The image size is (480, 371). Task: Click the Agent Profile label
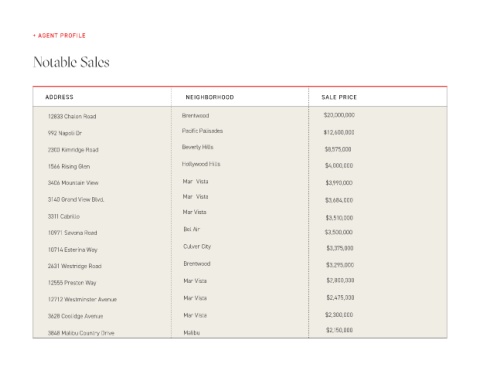click(59, 35)
